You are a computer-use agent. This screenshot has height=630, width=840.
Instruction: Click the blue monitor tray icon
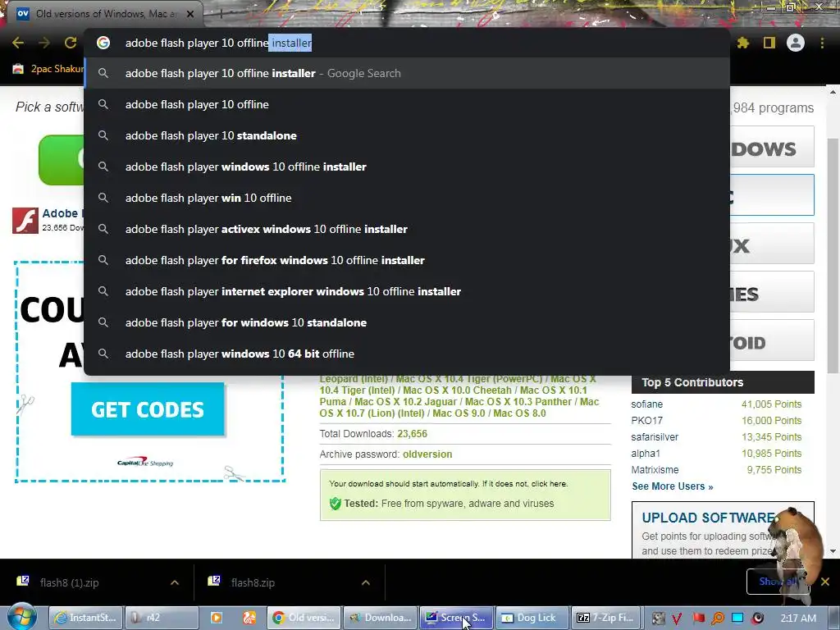click(737, 619)
